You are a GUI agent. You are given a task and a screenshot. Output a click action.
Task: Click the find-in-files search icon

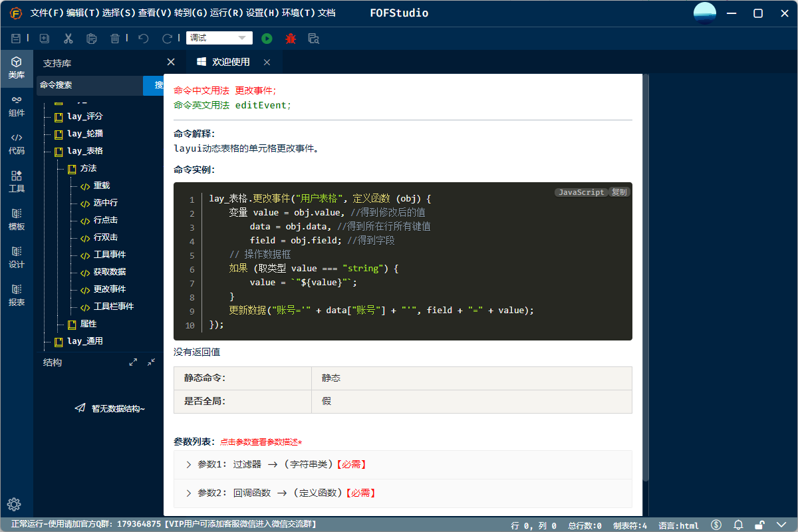(314, 39)
